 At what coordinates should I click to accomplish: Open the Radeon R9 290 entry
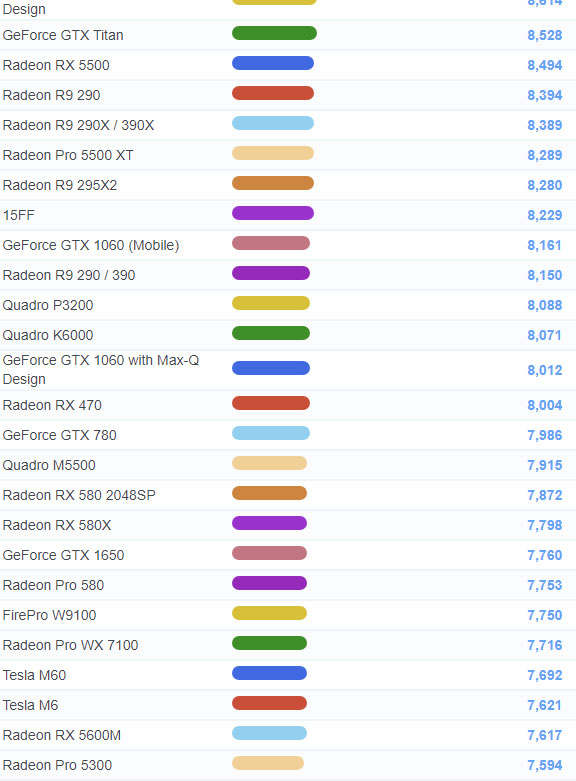click(x=51, y=95)
